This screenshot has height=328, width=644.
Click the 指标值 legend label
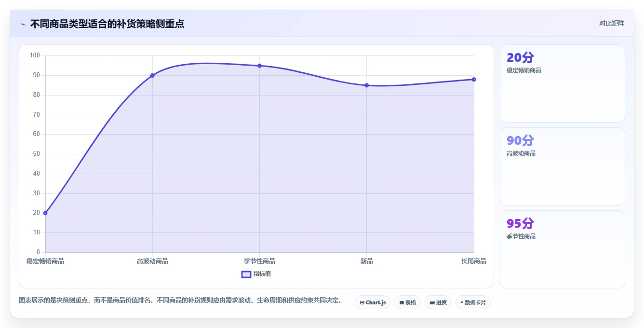coord(262,274)
